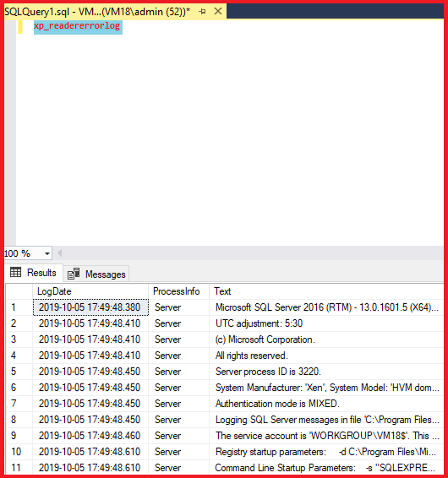Click 'UTC adjustment: 5:30' cell
448x478 pixels.
point(326,323)
